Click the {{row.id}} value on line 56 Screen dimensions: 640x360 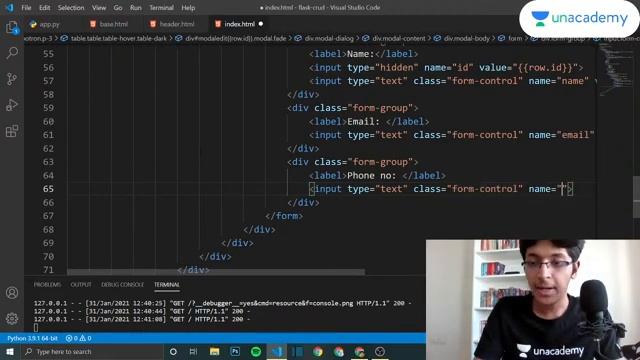(x=545, y=67)
